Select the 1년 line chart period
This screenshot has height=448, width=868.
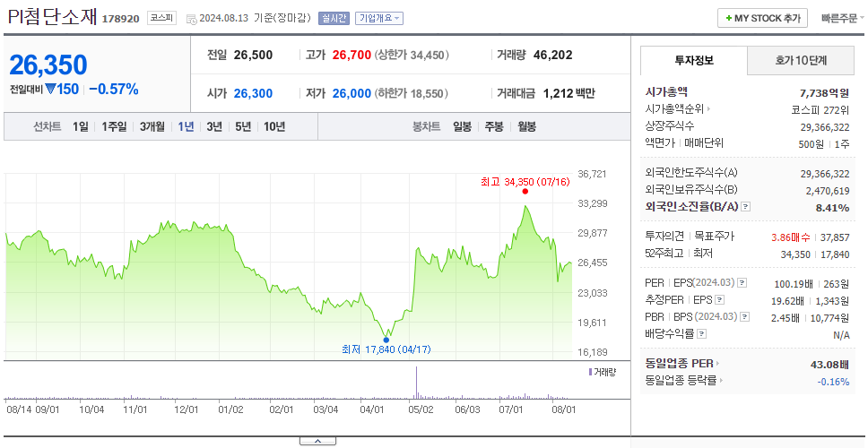click(x=186, y=126)
